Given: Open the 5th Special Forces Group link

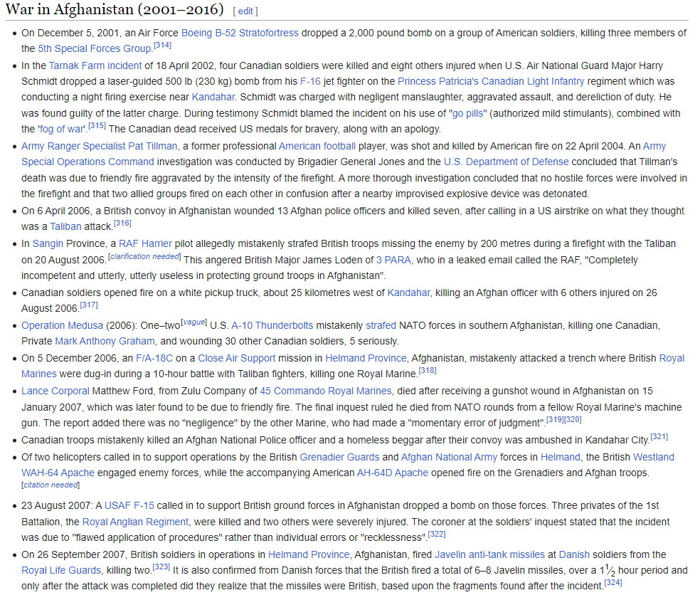Looking at the screenshot, I should coord(95,48).
